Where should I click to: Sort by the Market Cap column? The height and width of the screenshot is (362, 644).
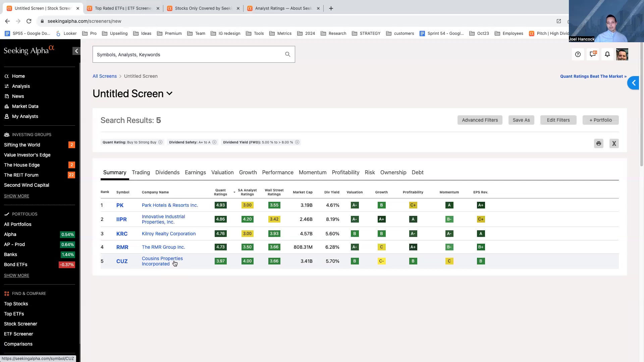303,192
